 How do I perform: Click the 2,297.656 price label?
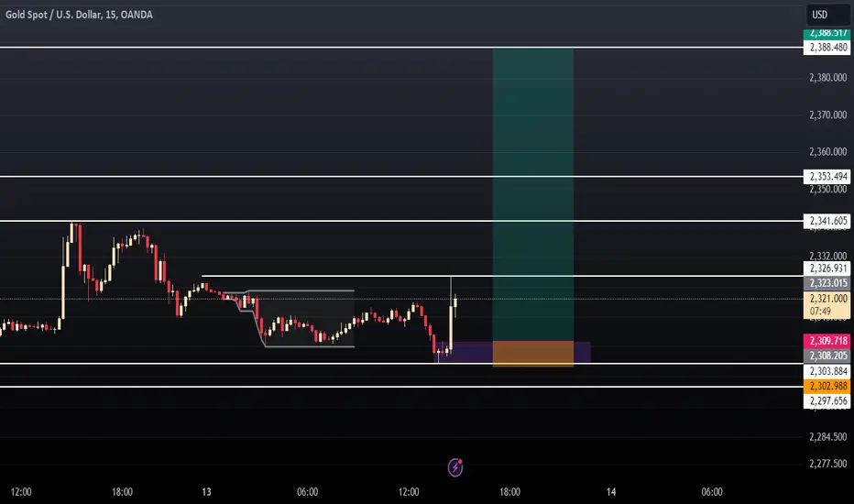tap(827, 401)
